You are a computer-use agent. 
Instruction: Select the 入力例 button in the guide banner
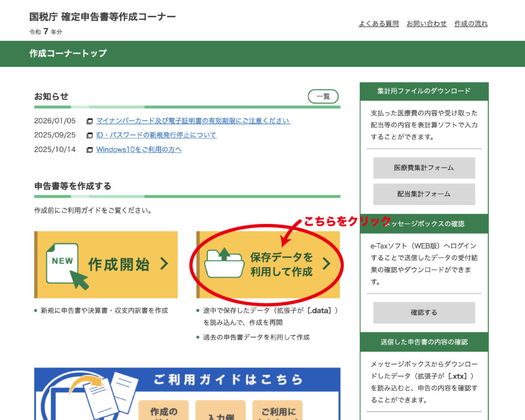coord(221,413)
